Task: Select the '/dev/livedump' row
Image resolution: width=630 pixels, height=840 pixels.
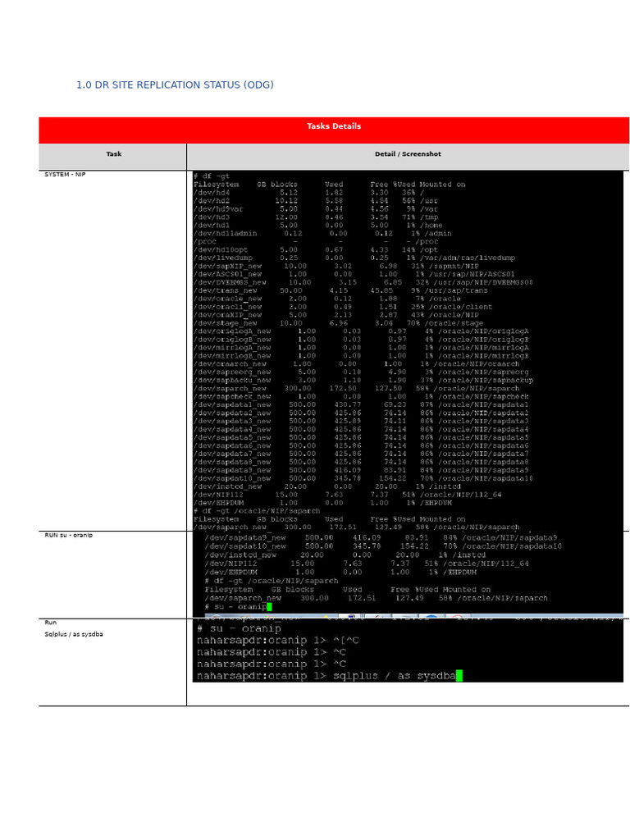Action: point(354,258)
